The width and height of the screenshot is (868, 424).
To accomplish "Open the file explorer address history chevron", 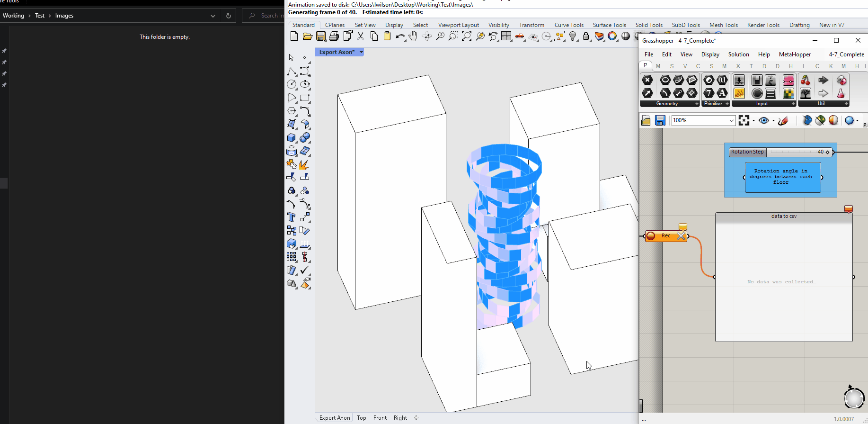I will tap(213, 16).
